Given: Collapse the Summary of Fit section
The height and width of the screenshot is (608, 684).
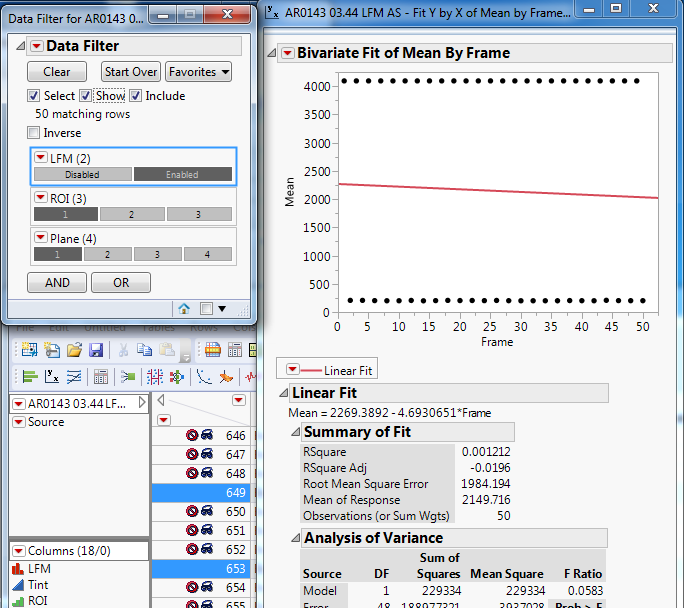Looking at the screenshot, I should 296,432.
